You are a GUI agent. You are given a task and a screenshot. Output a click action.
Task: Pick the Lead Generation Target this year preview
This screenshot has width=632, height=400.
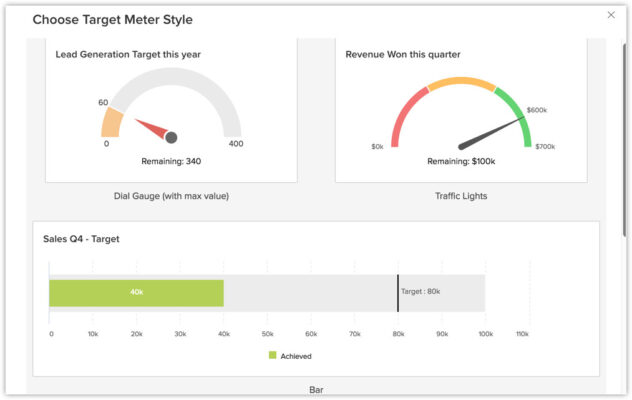click(x=171, y=110)
